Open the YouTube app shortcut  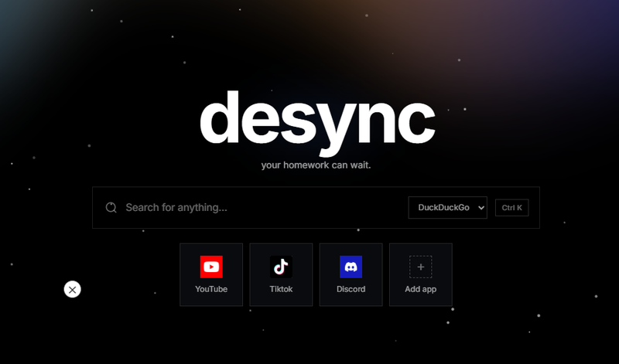pyautogui.click(x=211, y=274)
